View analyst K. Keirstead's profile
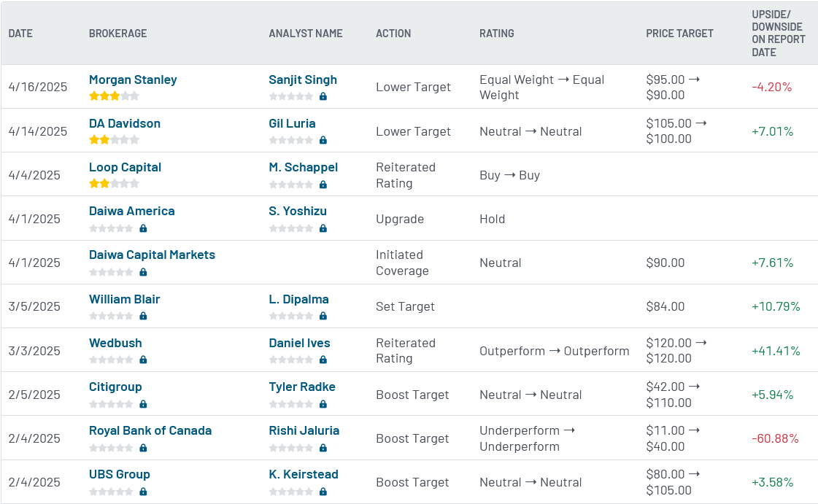Image resolution: width=818 pixels, height=504 pixels. pyautogui.click(x=304, y=474)
